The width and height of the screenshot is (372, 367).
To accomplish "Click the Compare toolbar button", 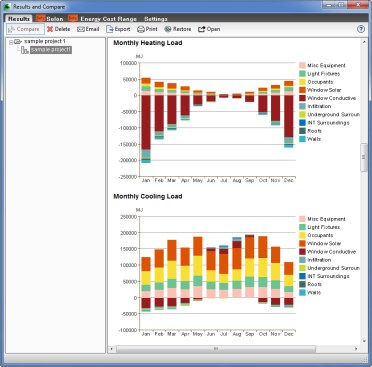I will coord(25,29).
